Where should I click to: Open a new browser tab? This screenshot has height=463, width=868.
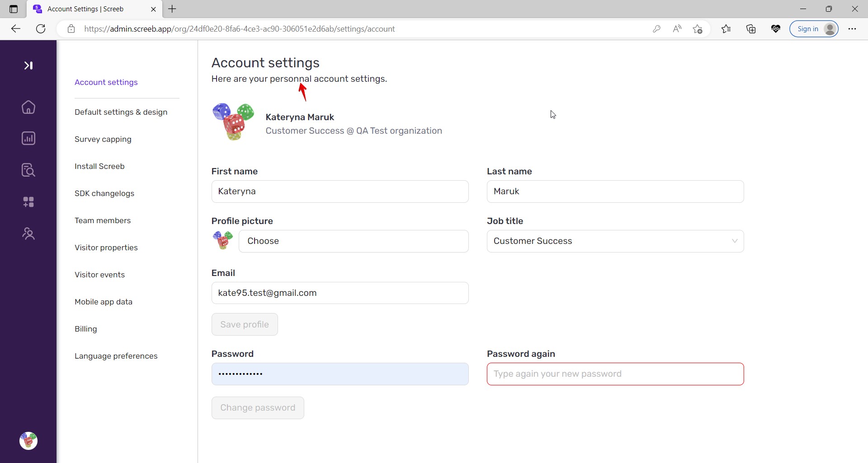[x=172, y=9]
